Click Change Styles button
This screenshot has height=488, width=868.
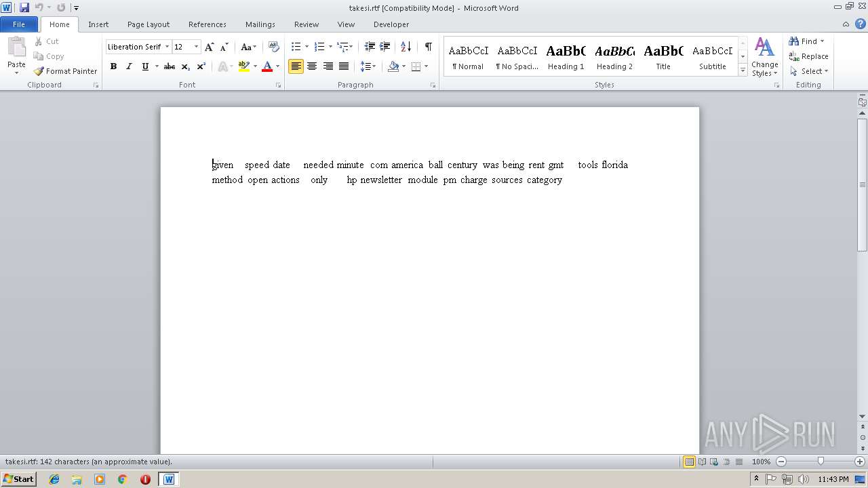tap(764, 57)
